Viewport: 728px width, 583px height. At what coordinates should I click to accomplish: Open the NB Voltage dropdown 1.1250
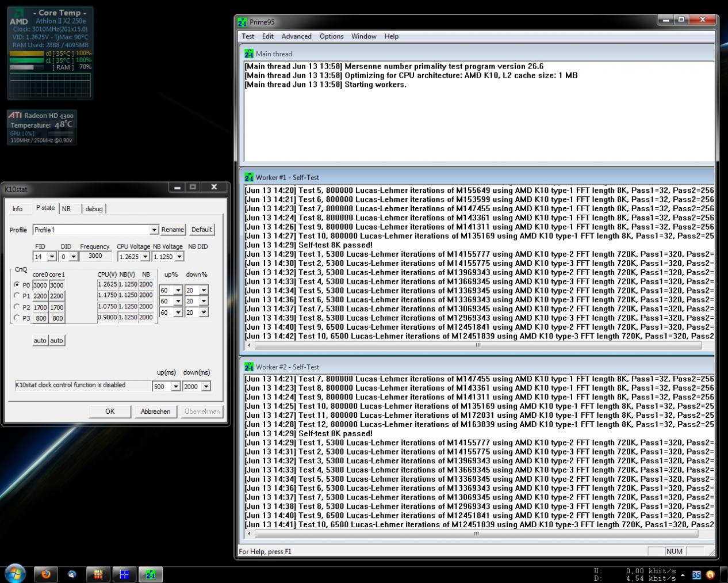tap(179, 257)
